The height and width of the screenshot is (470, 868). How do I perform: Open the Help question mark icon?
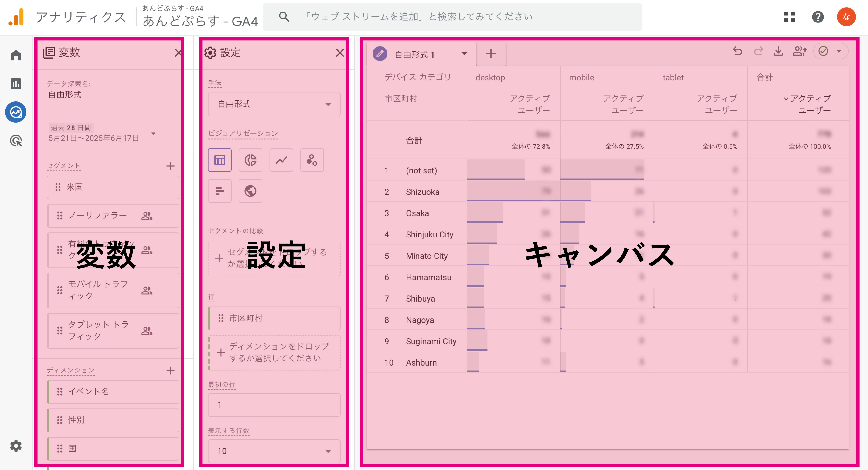818,17
